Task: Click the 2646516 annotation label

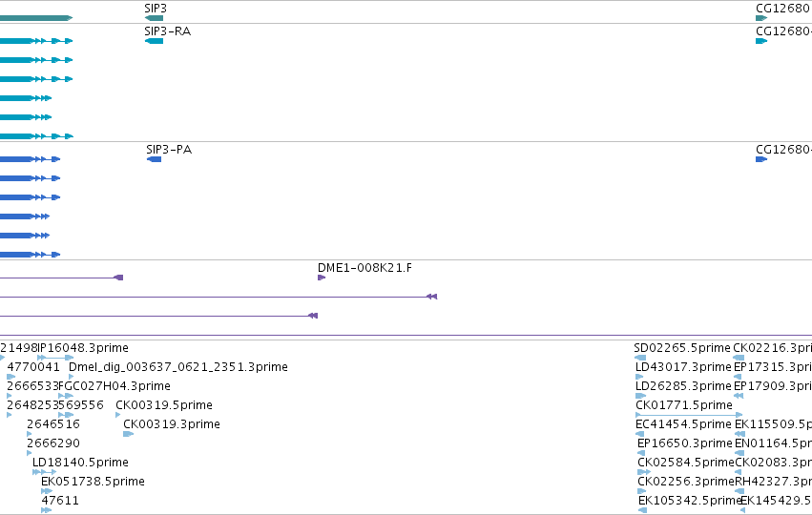Action: coord(53,423)
